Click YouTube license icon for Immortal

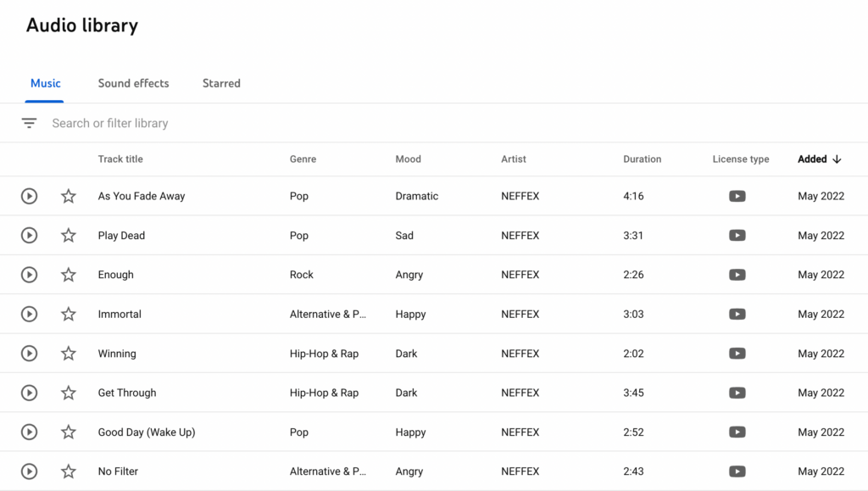(x=737, y=314)
